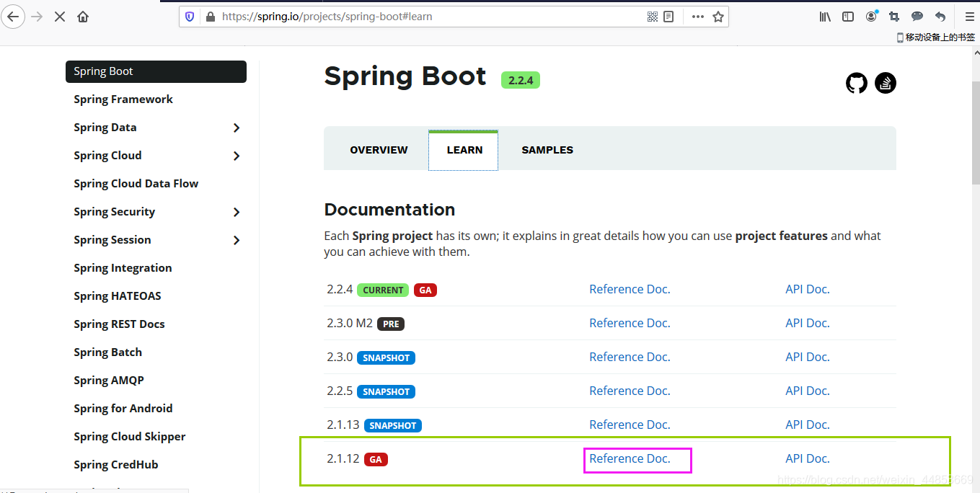Open API Doc. for 2.1.13 SNAPSHOT

click(x=808, y=425)
